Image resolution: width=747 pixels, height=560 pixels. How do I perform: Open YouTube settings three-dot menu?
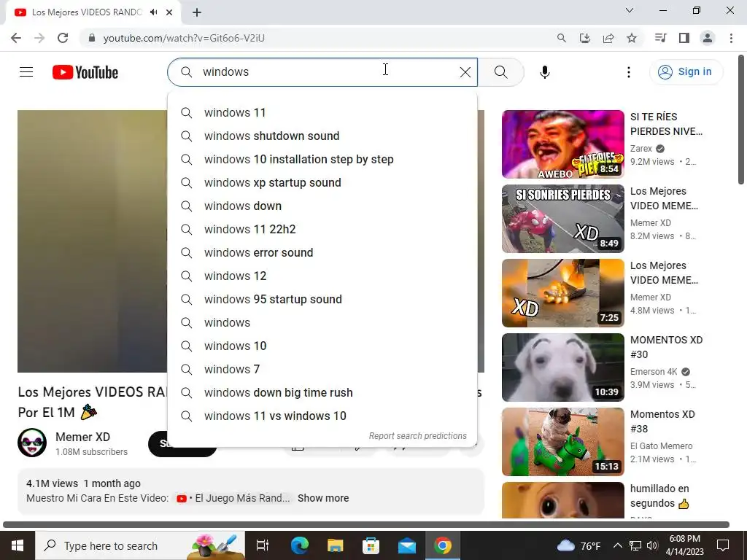tap(628, 72)
